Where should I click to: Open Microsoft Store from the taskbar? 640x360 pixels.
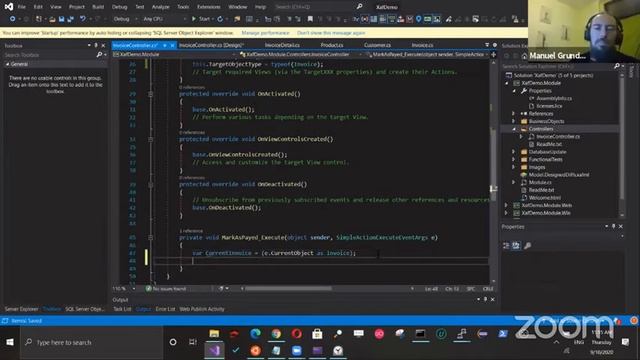coord(317,334)
